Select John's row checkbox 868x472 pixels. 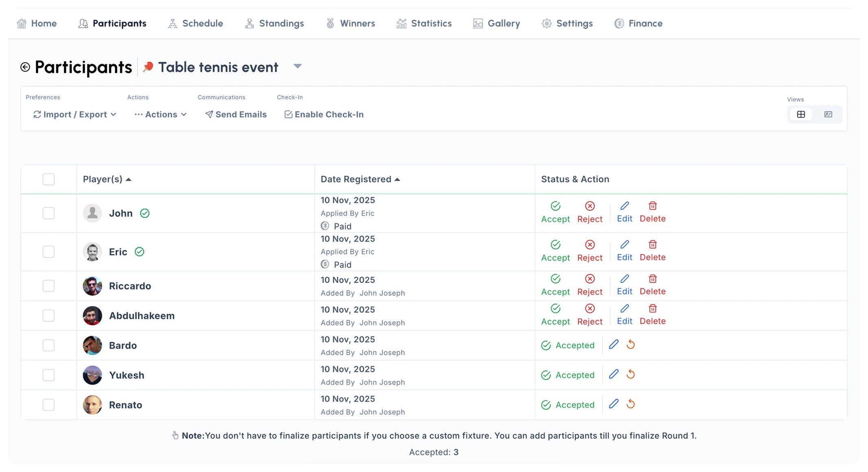click(x=48, y=213)
